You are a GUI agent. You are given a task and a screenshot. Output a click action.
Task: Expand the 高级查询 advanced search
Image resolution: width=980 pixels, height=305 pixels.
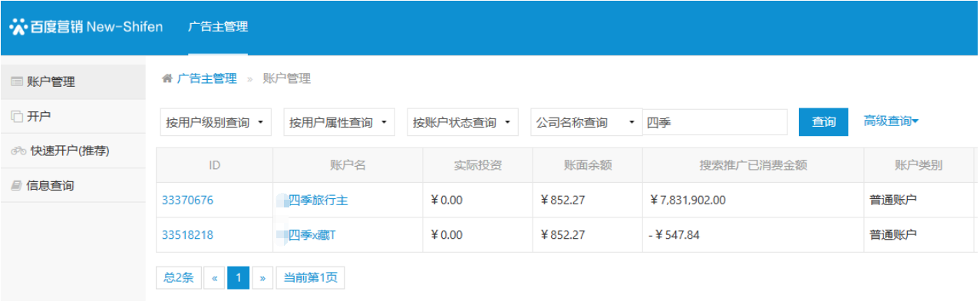point(891,121)
